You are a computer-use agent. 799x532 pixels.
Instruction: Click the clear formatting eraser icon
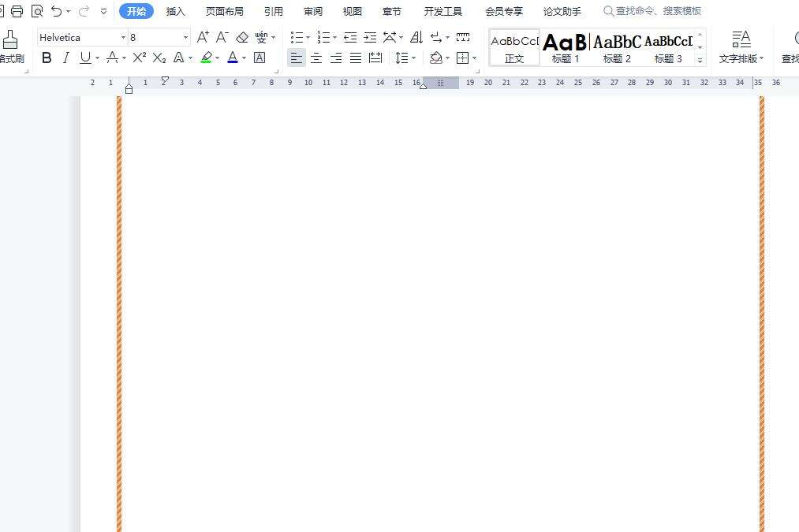pos(242,37)
